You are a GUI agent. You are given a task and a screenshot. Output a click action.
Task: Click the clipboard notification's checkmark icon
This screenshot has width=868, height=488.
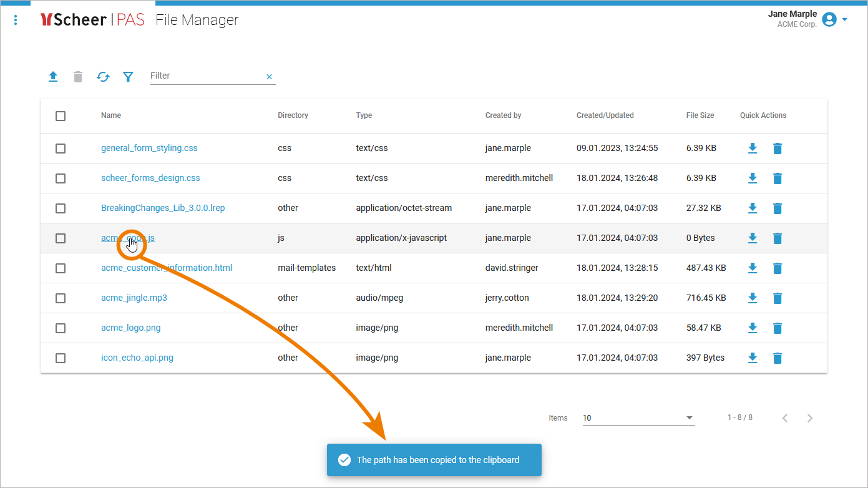[x=344, y=460]
